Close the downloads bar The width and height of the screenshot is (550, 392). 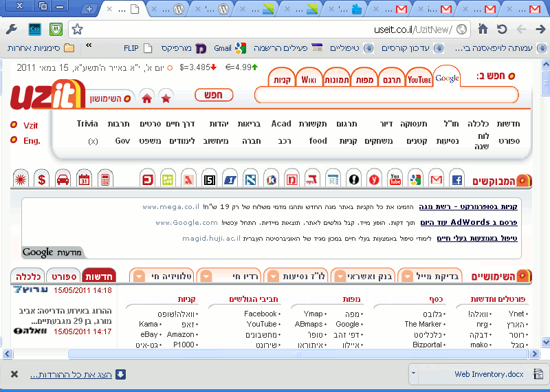coord(14,374)
